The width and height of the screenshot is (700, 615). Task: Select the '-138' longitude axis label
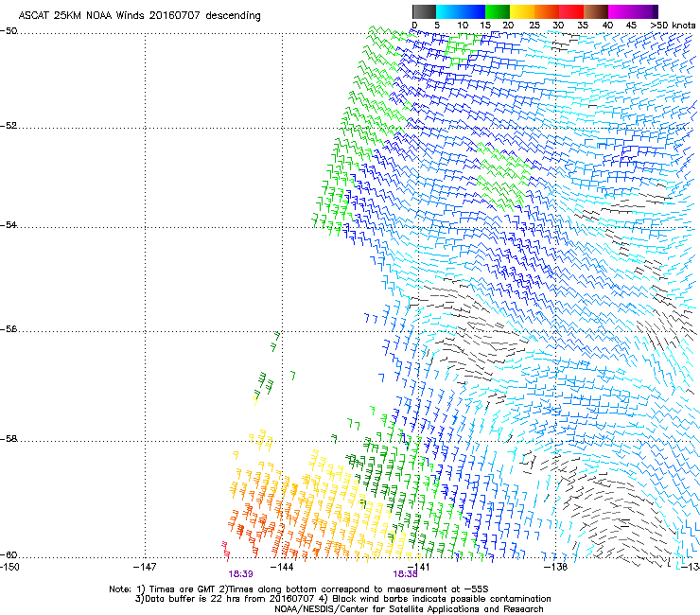556,567
